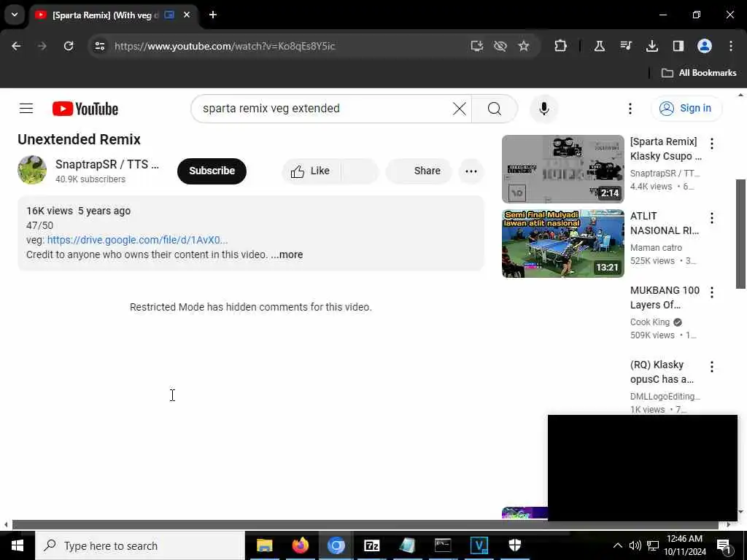Open options menu for (RQ) Klasky video

click(x=712, y=366)
